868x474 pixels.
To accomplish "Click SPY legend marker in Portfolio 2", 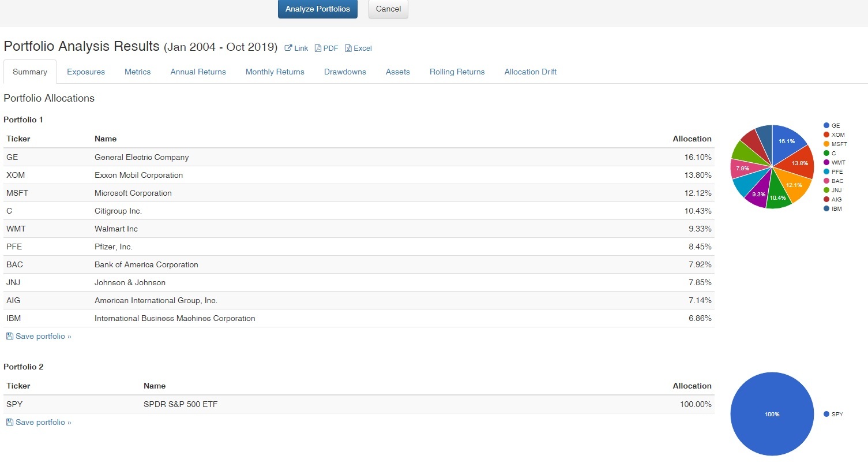I will (x=826, y=414).
